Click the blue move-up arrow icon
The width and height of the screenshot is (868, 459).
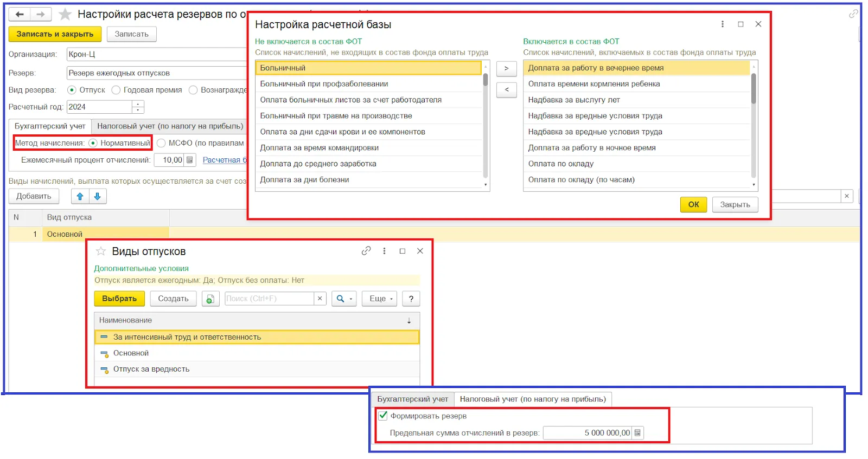80,196
